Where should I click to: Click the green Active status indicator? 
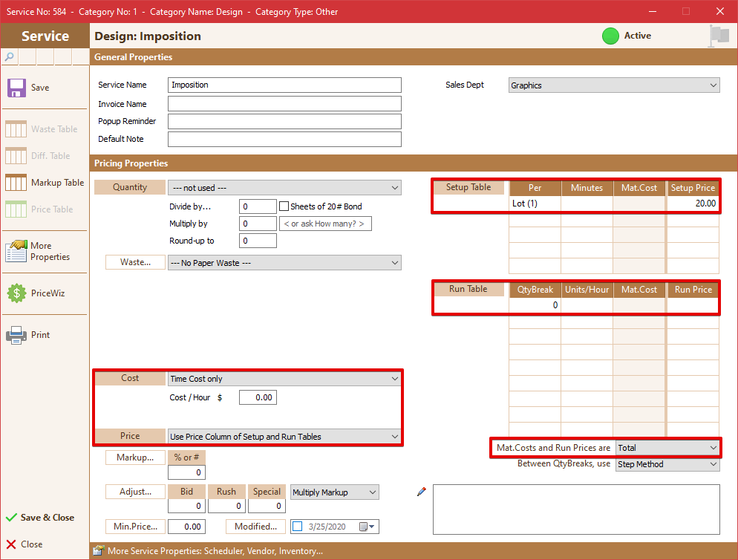point(610,36)
